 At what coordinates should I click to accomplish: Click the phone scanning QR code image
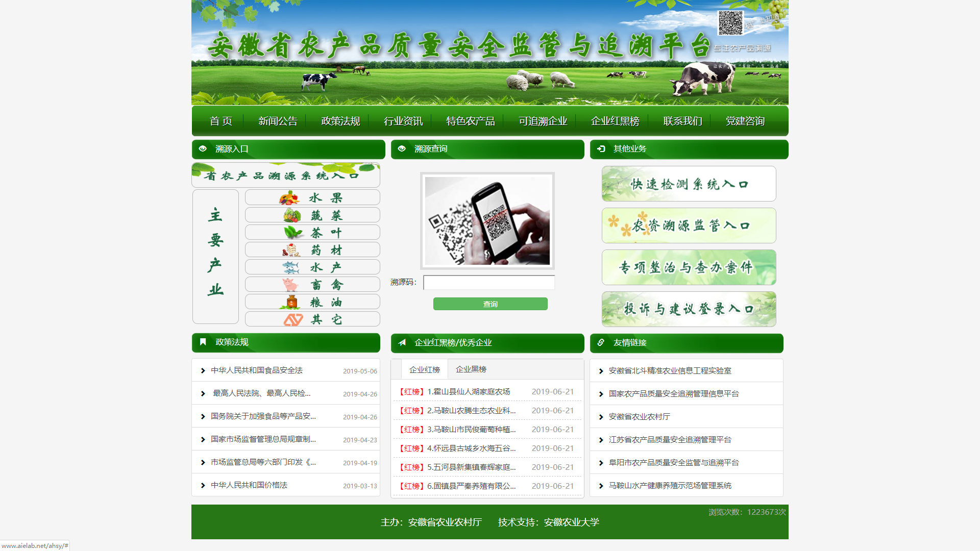click(487, 221)
